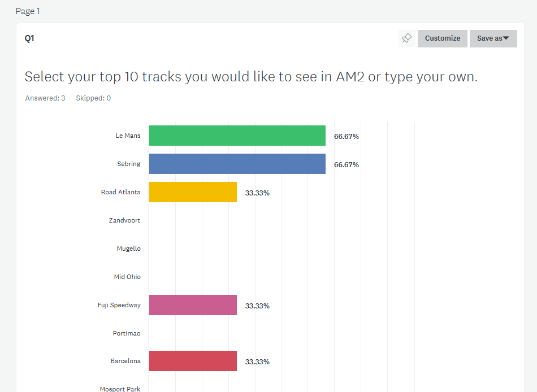This screenshot has height=392, width=537.
Task: Pin question Q1 with the pin icon
Action: click(x=407, y=38)
